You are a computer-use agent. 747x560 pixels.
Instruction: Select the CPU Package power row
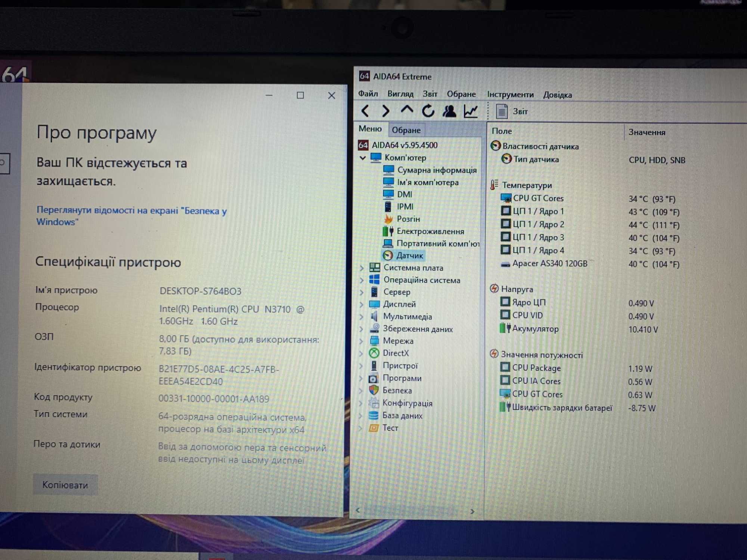pos(576,368)
